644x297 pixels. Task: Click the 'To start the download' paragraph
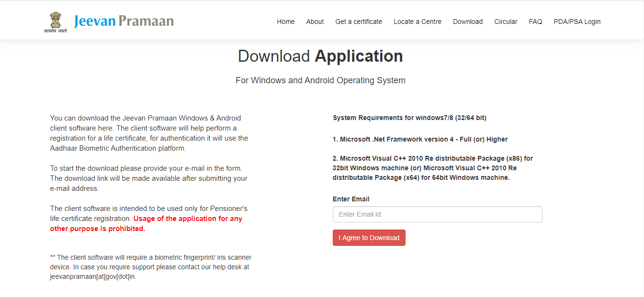(x=149, y=178)
